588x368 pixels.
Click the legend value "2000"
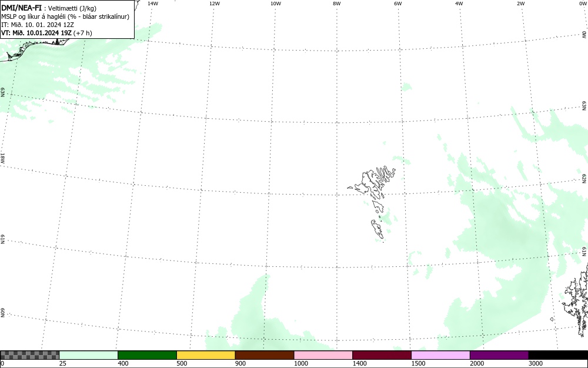(477, 363)
